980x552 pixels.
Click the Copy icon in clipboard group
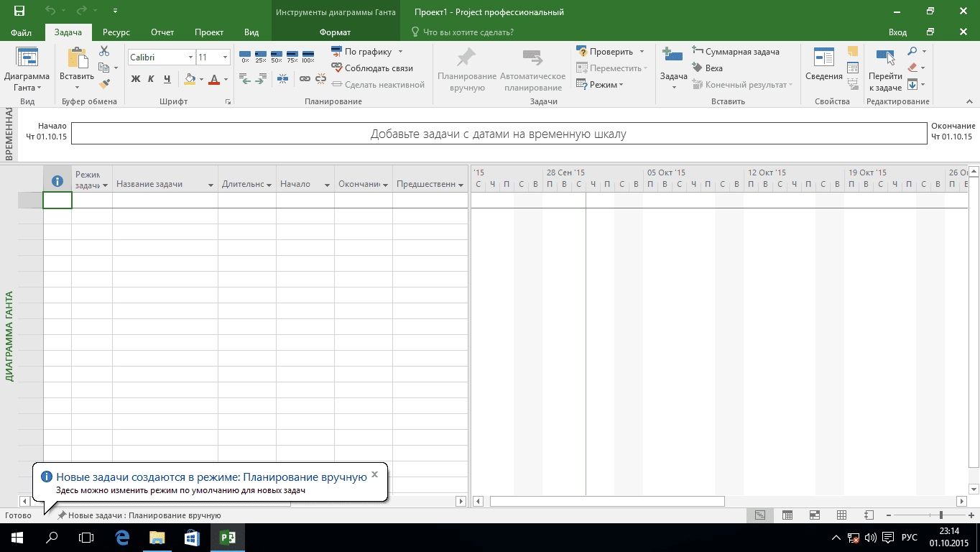click(x=103, y=68)
